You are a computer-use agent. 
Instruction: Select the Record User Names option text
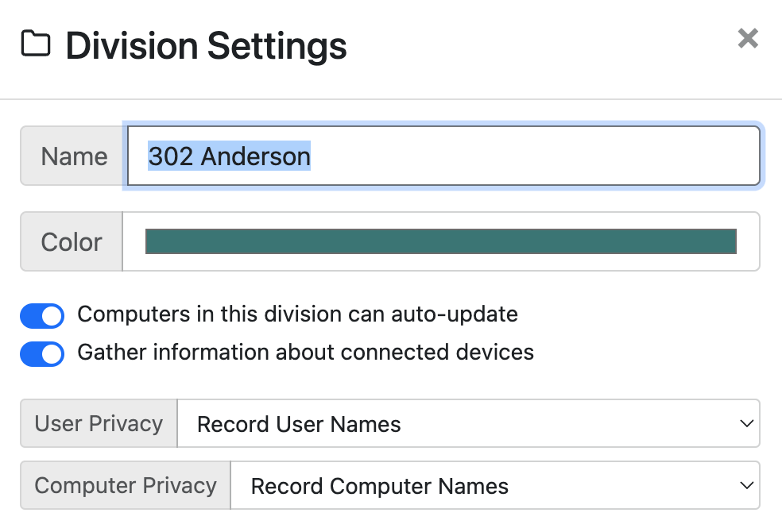300,424
